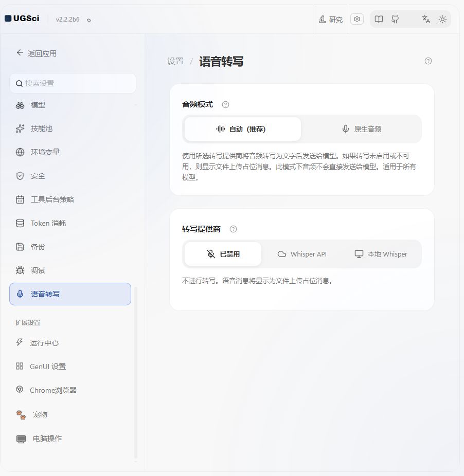Open 电脑操作 extension setting
The height and width of the screenshot is (476, 464).
point(70,438)
